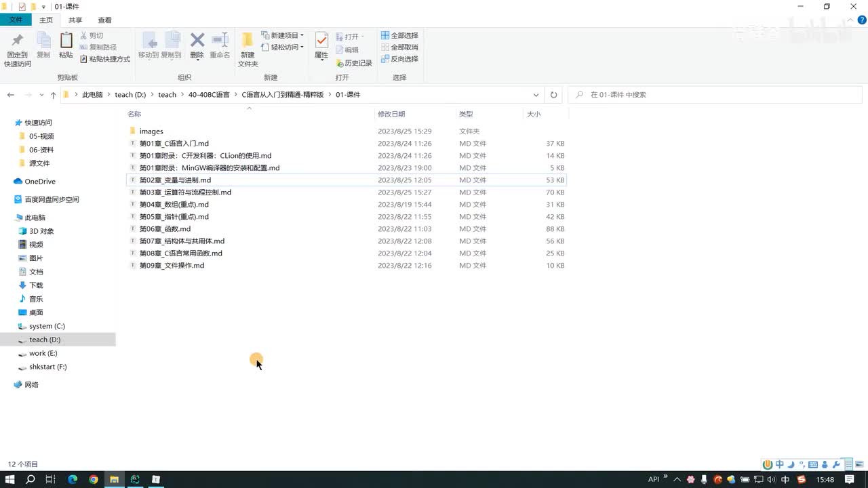Refresh the current folder
The image size is (868, 488).
pos(553,95)
